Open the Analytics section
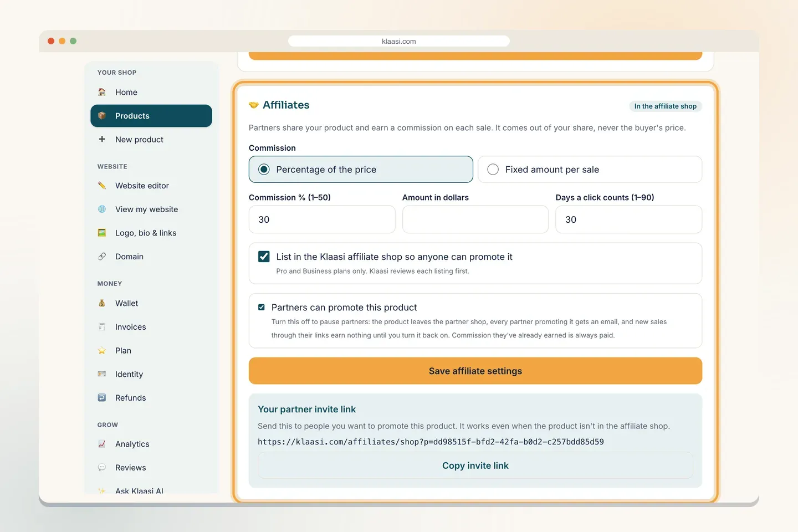Viewport: 798px width, 532px height. coord(151,444)
